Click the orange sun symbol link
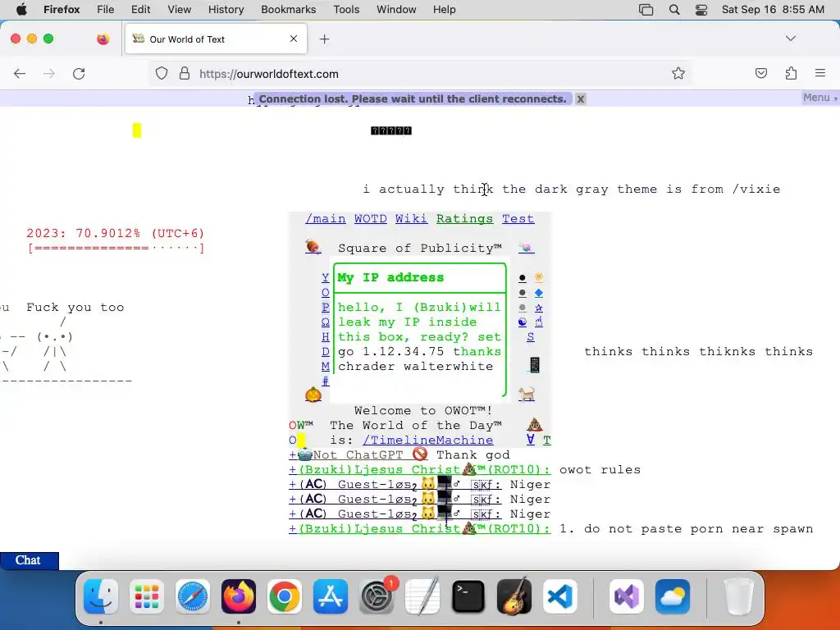The image size is (840, 630). click(538, 277)
